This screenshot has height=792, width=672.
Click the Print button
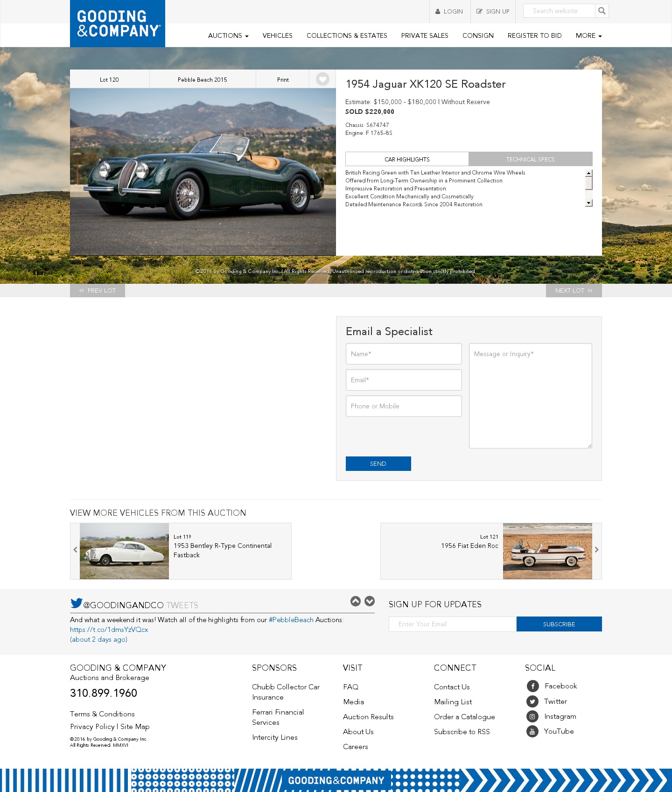(x=283, y=80)
